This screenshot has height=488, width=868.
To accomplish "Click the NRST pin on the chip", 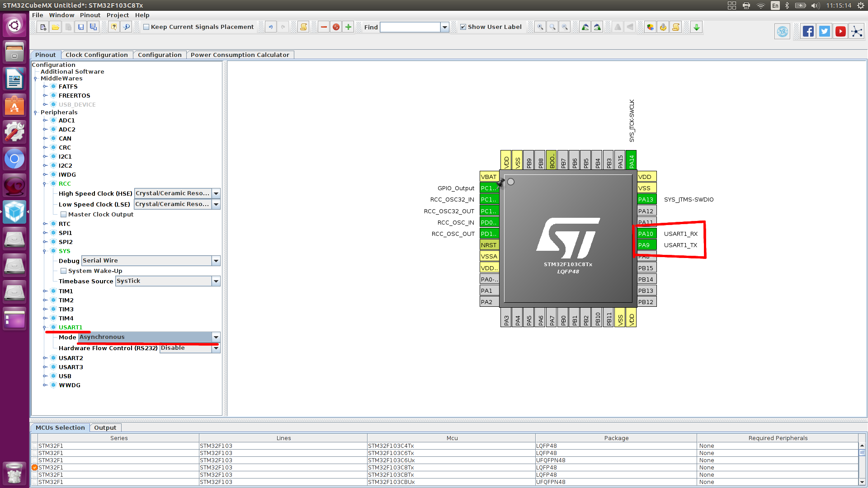I will pos(489,245).
